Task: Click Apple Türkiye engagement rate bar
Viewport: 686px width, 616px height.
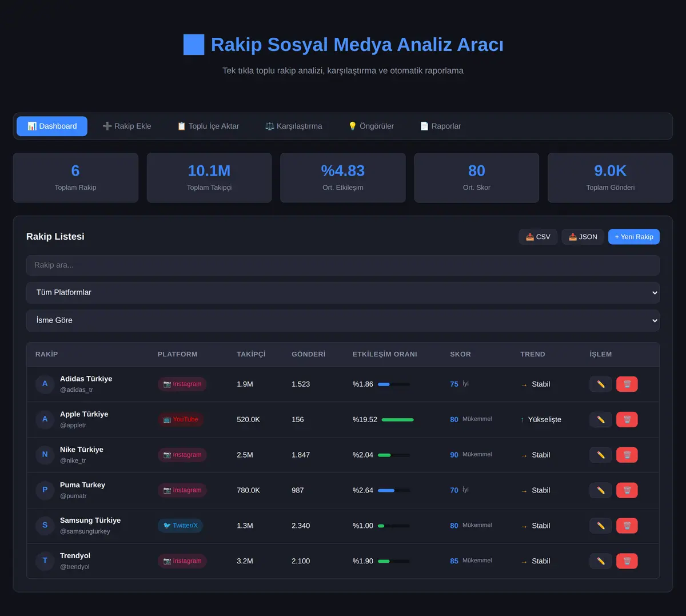Action: tap(397, 420)
